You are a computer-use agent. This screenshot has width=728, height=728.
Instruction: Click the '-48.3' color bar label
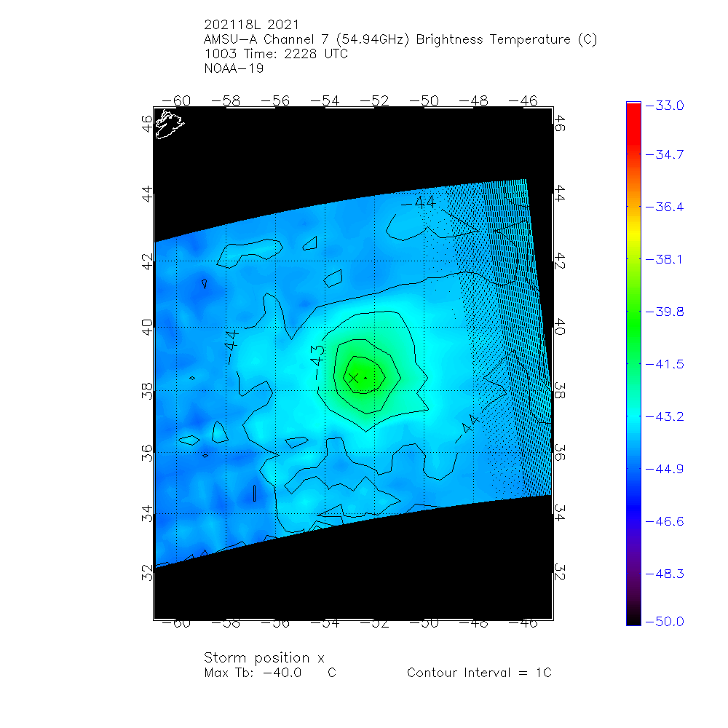pyautogui.click(x=665, y=574)
